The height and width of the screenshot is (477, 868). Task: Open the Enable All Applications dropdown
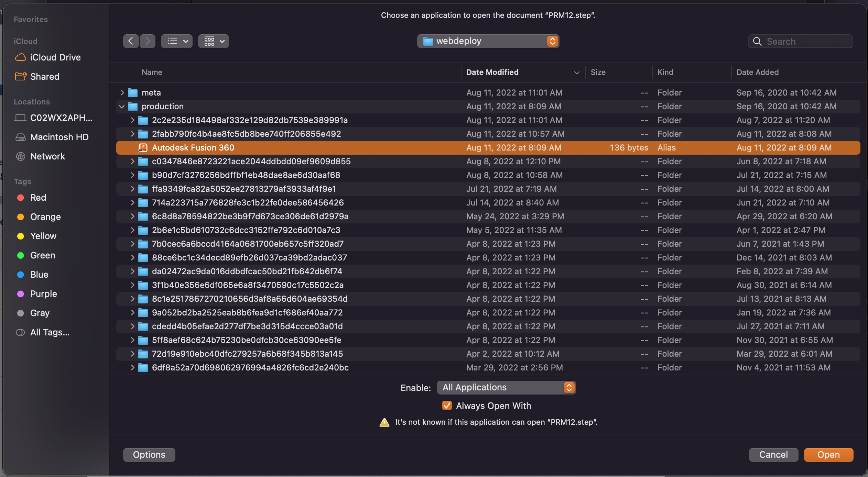(506, 388)
